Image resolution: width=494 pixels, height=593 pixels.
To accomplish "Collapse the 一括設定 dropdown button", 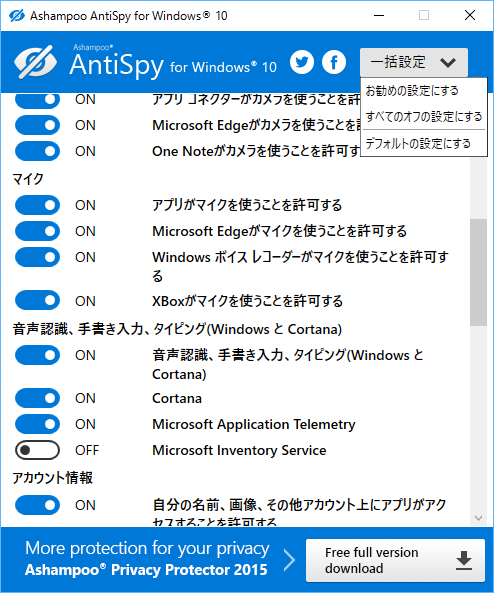I will [x=414, y=62].
